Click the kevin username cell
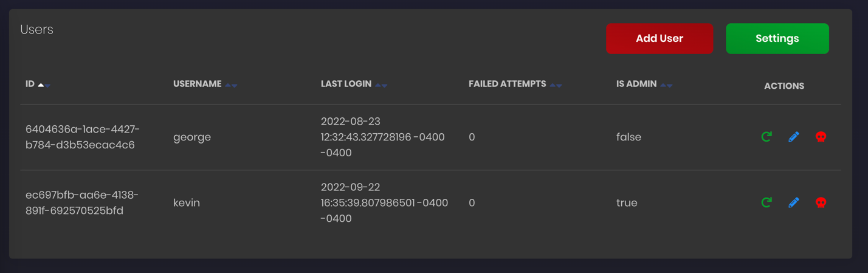Screen dimensions: 868x273 click(187, 203)
